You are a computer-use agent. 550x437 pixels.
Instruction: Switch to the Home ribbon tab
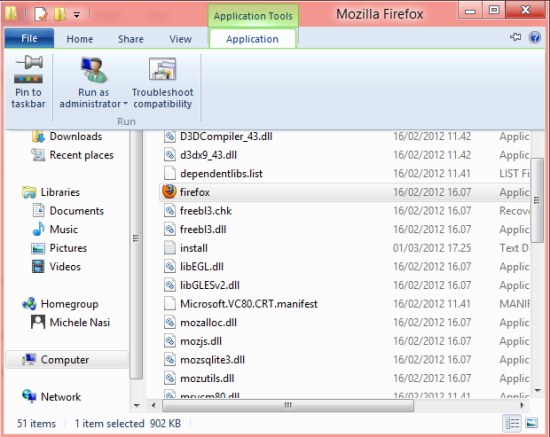tap(80, 39)
